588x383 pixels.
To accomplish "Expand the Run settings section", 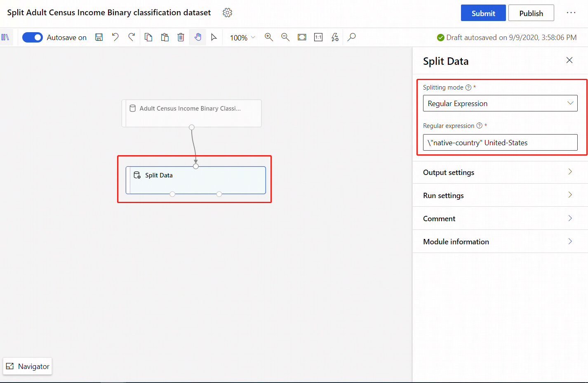I will coord(500,196).
